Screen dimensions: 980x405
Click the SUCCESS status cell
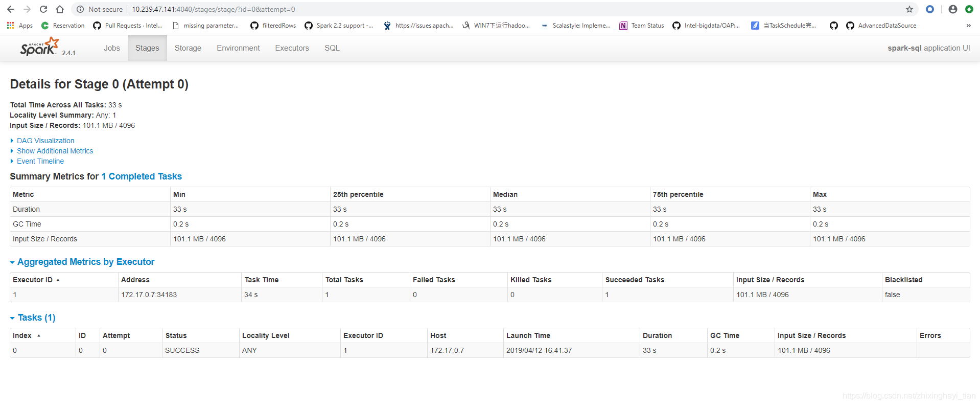(182, 350)
